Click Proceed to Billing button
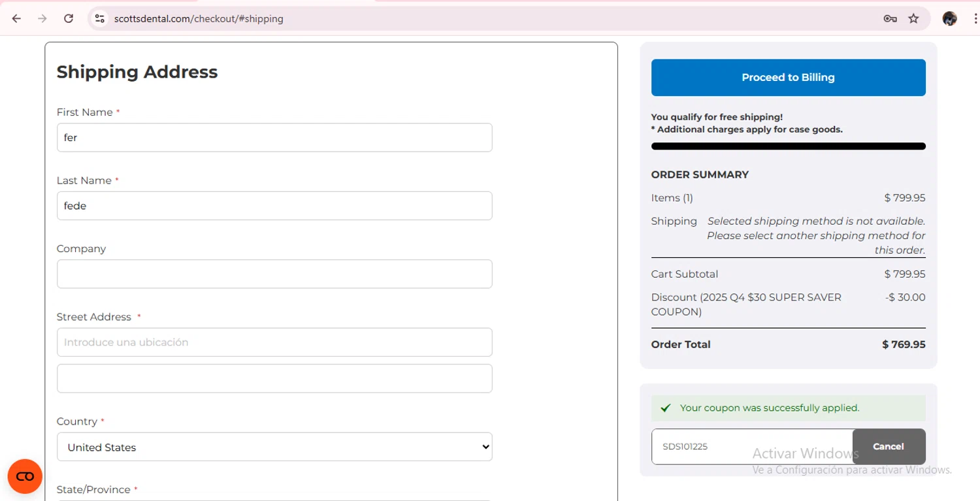 click(788, 78)
